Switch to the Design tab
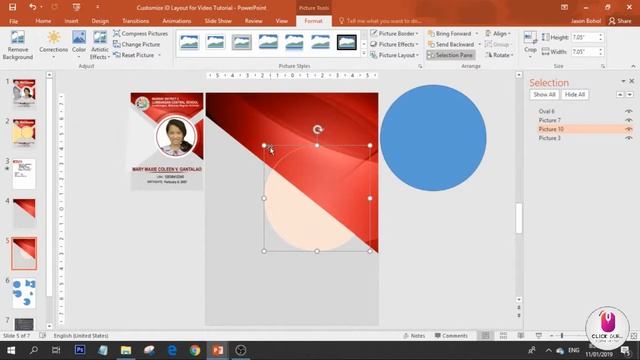Screen dimensions: 640x360 click(x=100, y=21)
